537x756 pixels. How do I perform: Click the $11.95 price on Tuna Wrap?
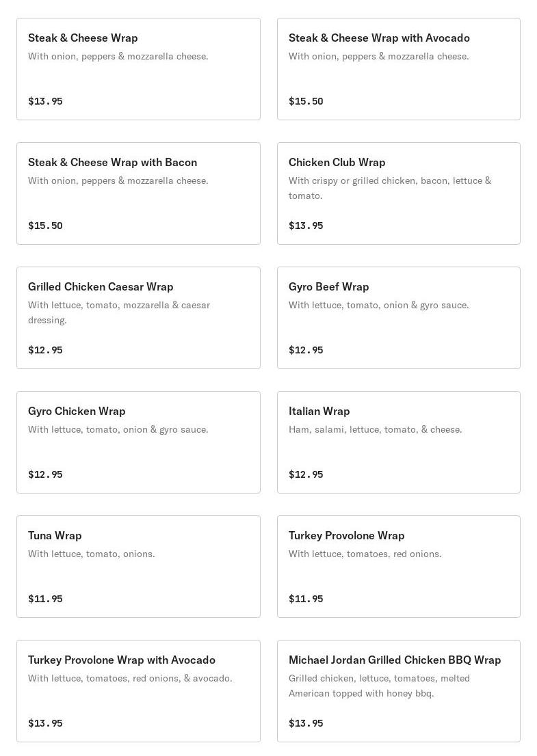45,599
